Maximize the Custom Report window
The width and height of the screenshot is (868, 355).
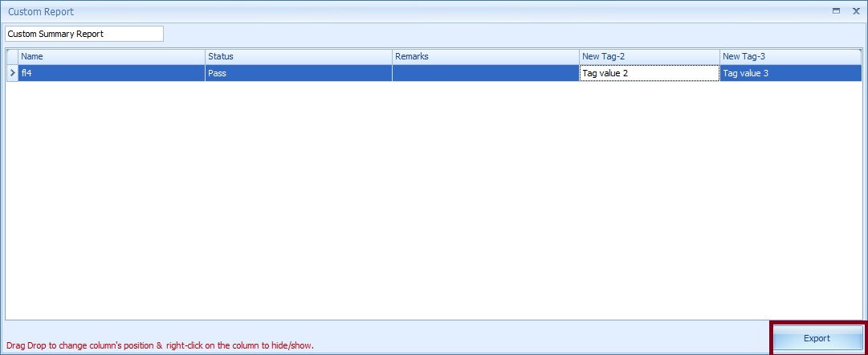click(x=836, y=10)
